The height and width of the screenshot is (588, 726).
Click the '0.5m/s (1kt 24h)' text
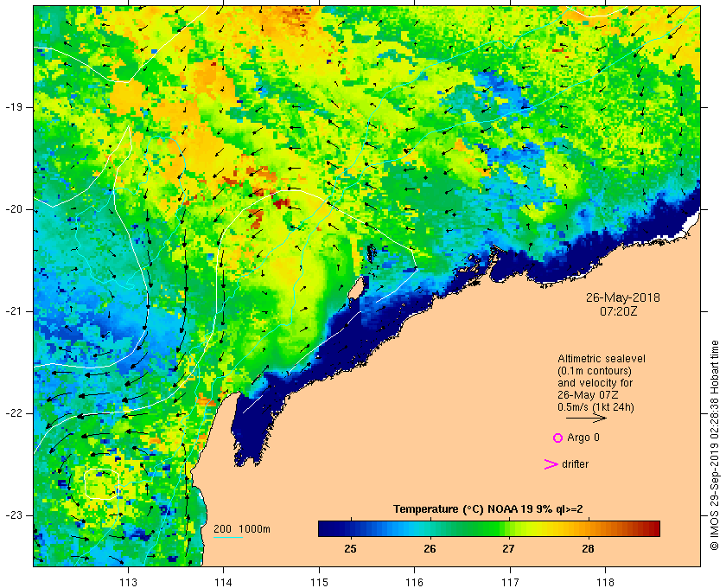(595, 407)
